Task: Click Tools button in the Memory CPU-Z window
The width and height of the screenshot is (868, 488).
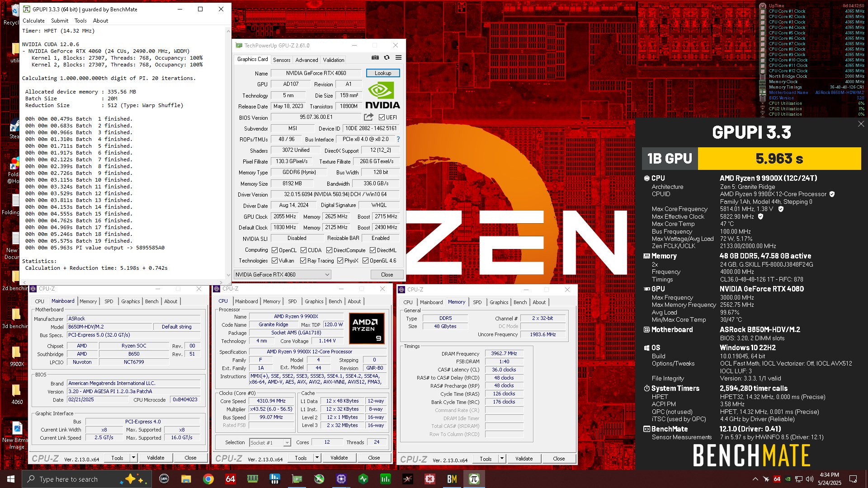Action: tap(486, 459)
